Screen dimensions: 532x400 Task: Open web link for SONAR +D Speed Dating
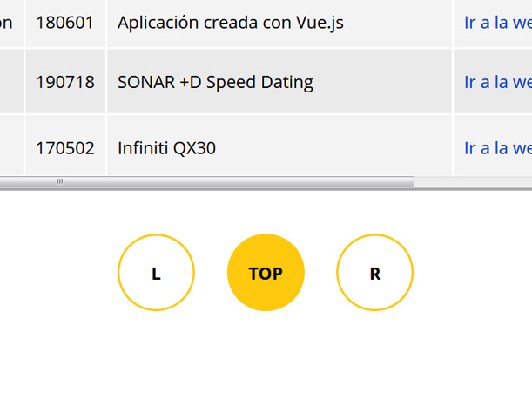coord(498,82)
